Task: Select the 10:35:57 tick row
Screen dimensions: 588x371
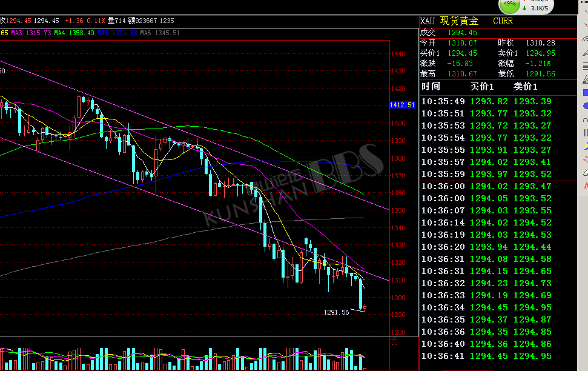Action: (486, 162)
